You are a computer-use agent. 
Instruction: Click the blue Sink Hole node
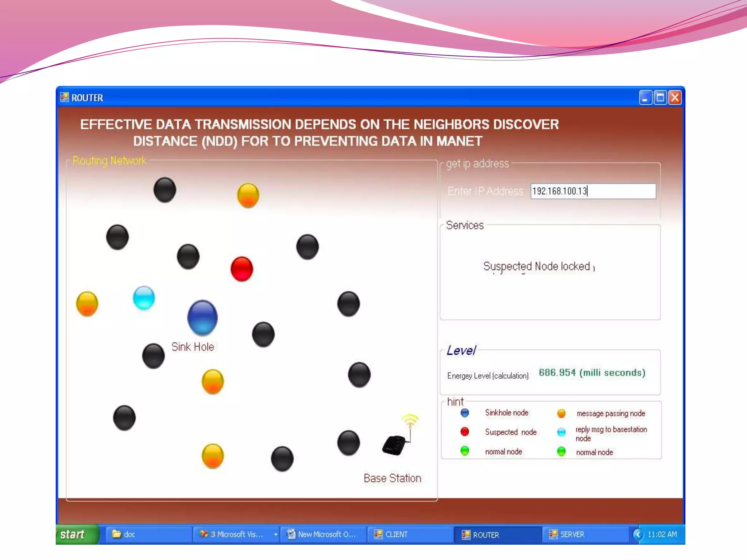click(202, 318)
